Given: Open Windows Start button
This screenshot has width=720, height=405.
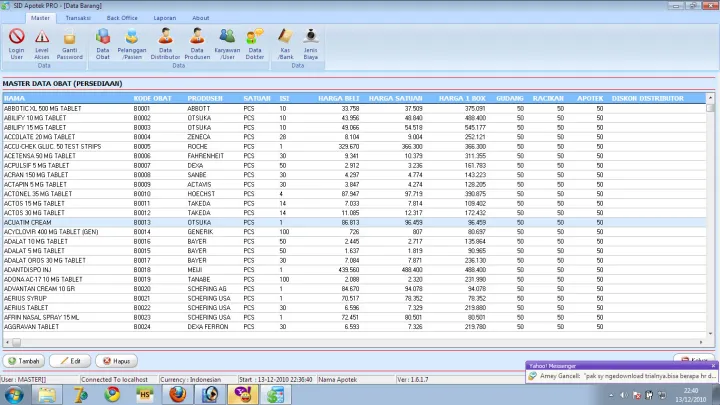Looking at the screenshot, I should click(x=14, y=395).
